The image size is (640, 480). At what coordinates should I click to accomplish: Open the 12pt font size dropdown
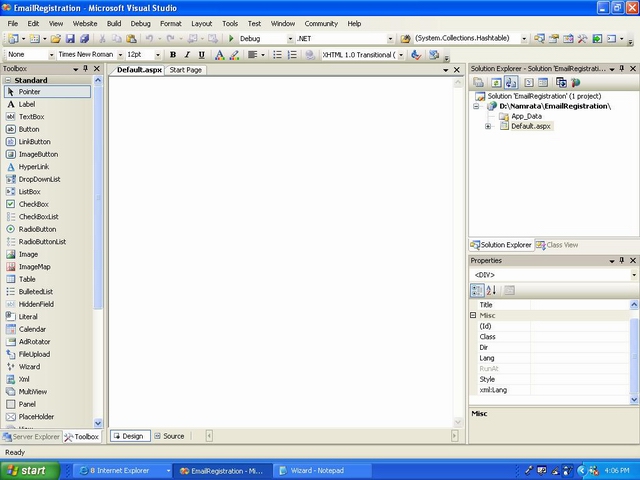point(158,55)
